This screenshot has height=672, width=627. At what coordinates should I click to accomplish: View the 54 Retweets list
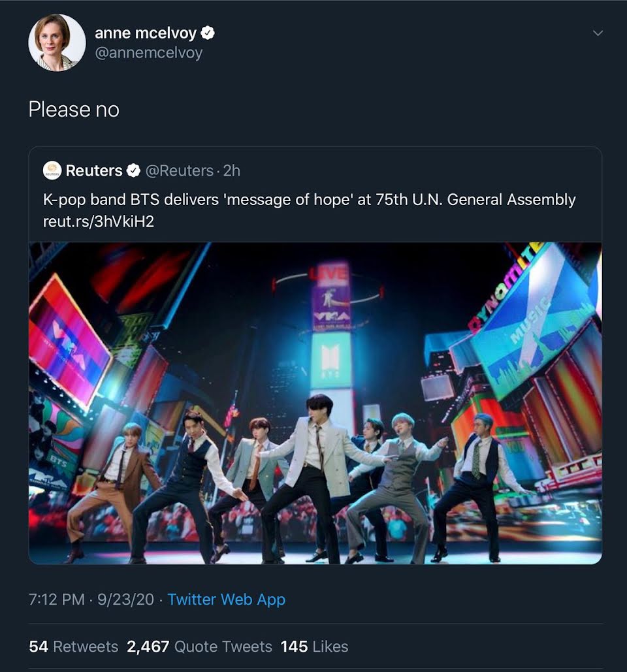[x=73, y=647]
